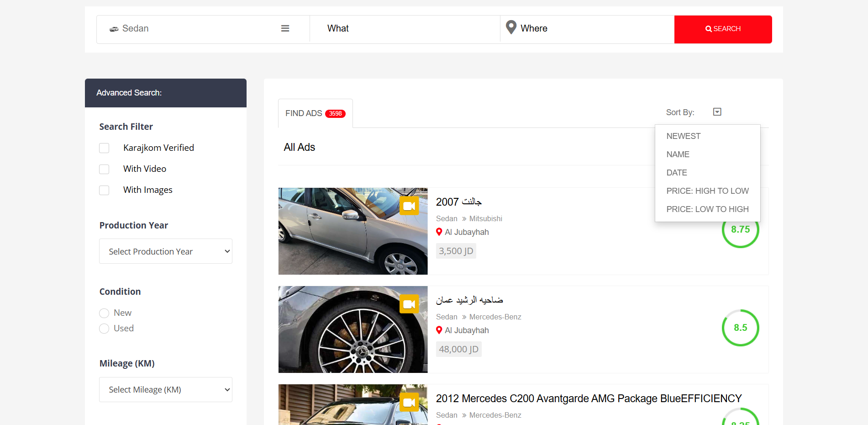
Task: Open the Mercedes-Benz brand link
Action: (x=495, y=317)
